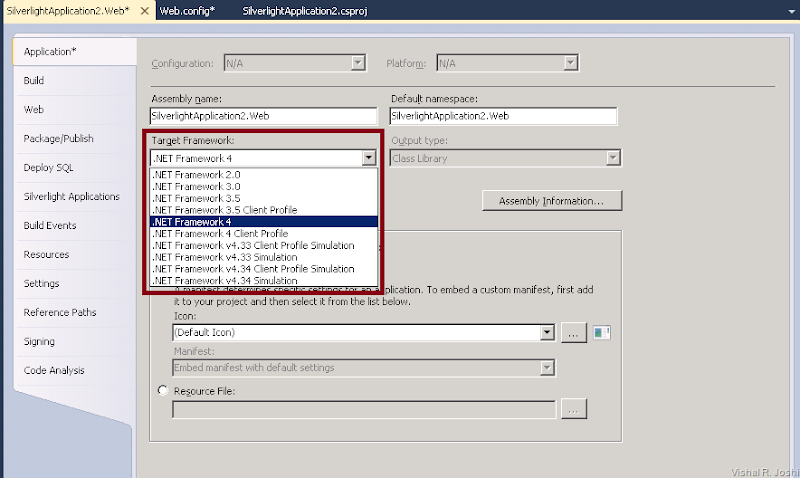
Task: Edit the Assembly name field
Action: tap(264, 116)
